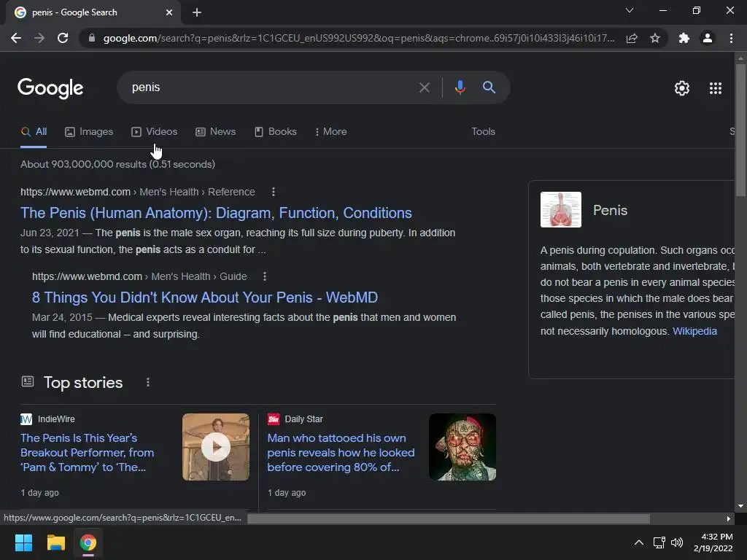The image size is (747, 560).
Task: Switch to the News tab
Action: 216,132
